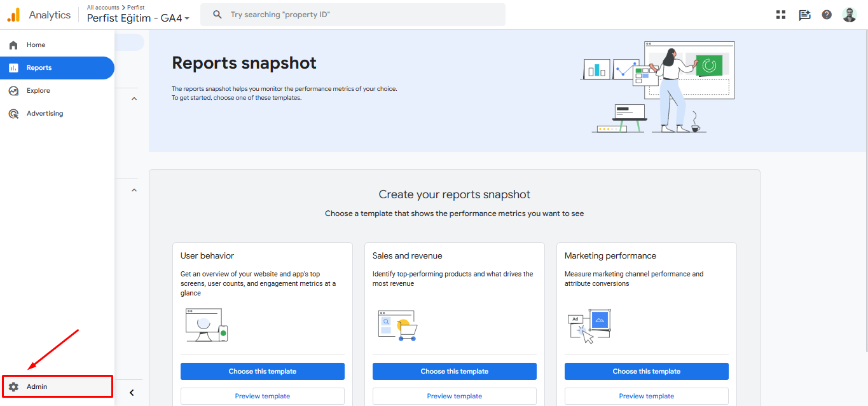
Task: Click the Google Analytics logo icon
Action: coord(13,15)
